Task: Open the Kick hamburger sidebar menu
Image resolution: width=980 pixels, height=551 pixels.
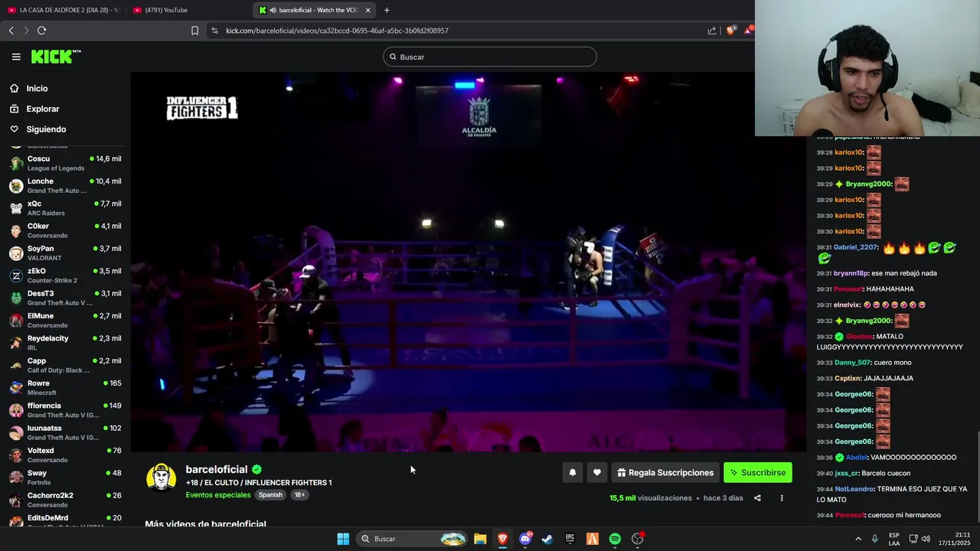Action: click(16, 57)
